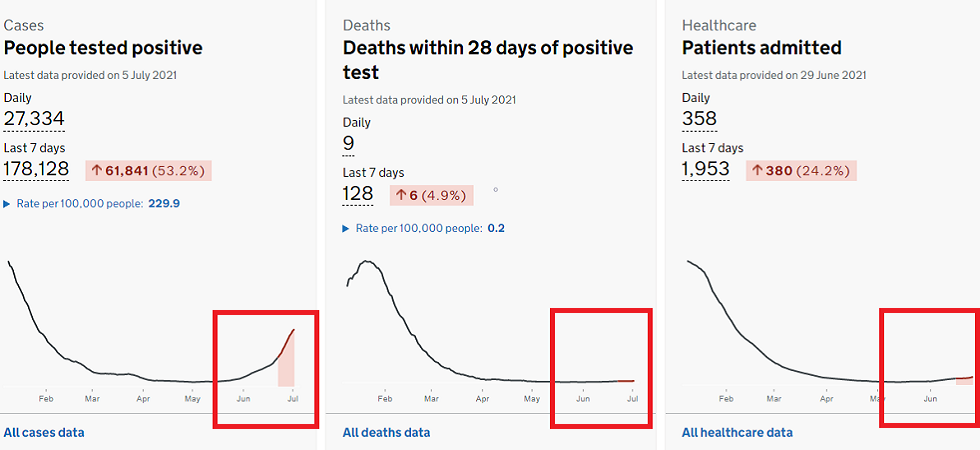Click the patients admitted daily figure 358
Image resolution: width=980 pixels, height=450 pixels.
(x=699, y=120)
